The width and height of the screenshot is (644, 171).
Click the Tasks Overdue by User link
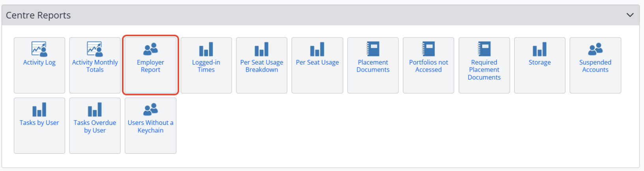click(95, 126)
